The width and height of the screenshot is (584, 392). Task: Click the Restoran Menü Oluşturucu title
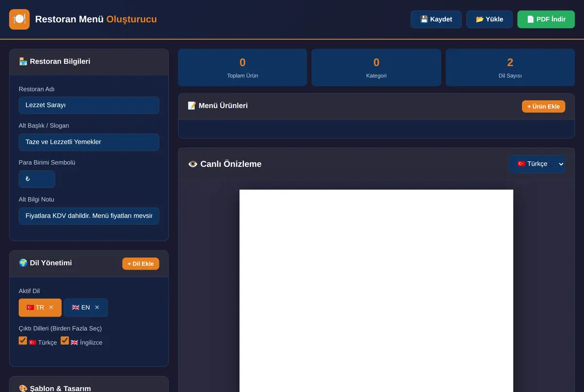(x=96, y=19)
